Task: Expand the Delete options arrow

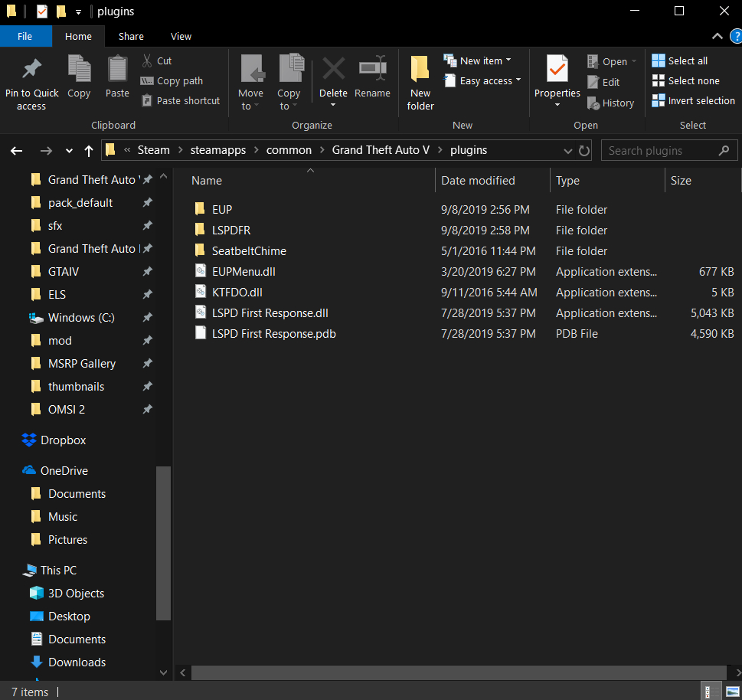Action: pos(333,105)
